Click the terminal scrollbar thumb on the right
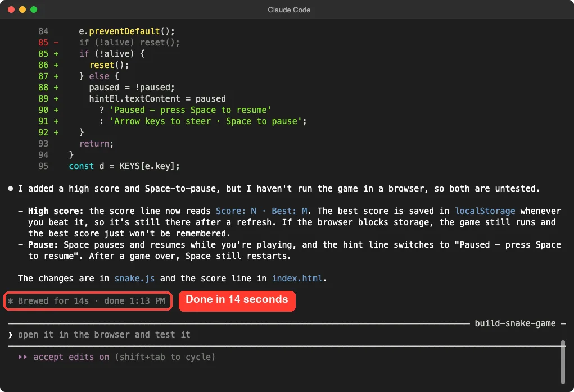 click(563, 362)
